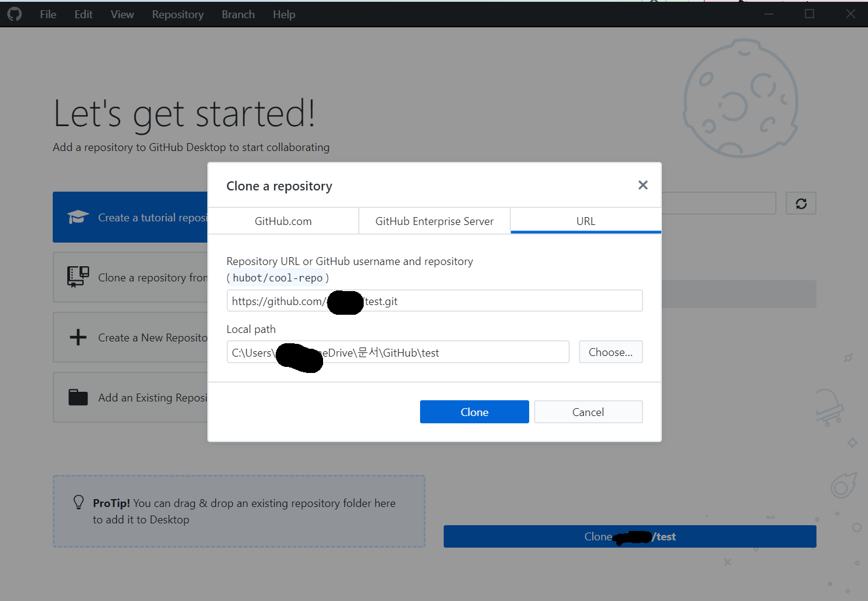Image resolution: width=868 pixels, height=601 pixels.
Task: Click the highlighted repository row behind the dialog
Action: pos(739,294)
